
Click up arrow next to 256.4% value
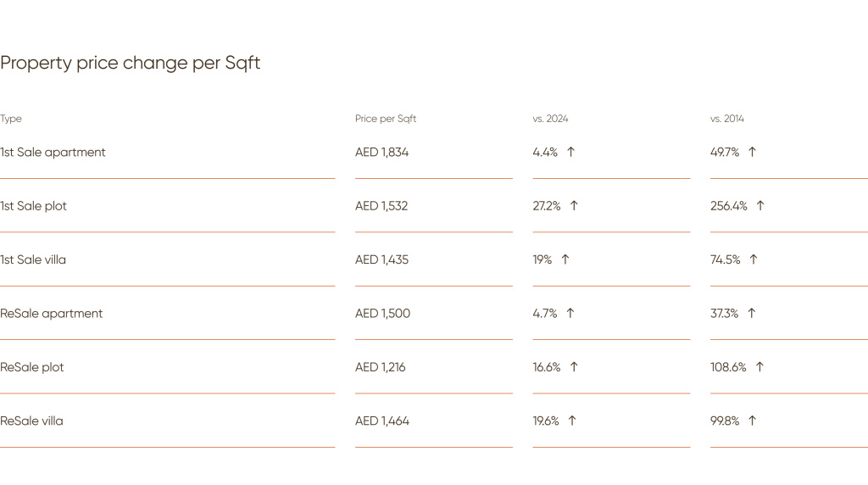click(x=760, y=205)
